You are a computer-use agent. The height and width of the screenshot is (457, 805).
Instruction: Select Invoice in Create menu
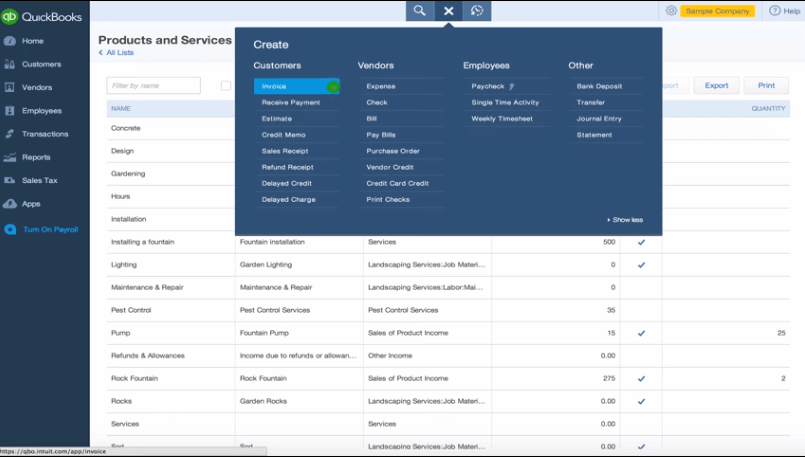[296, 86]
